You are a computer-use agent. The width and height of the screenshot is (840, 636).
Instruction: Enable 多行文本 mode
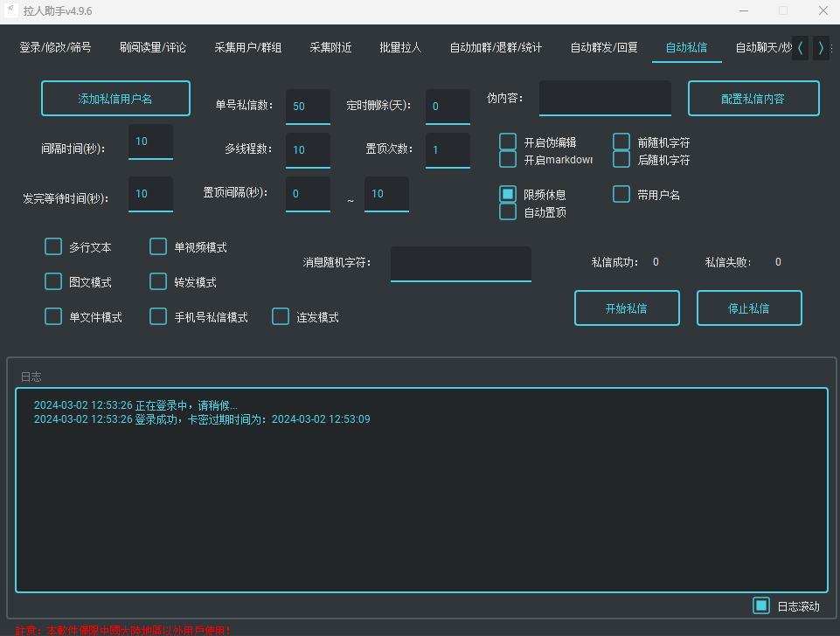[53, 247]
